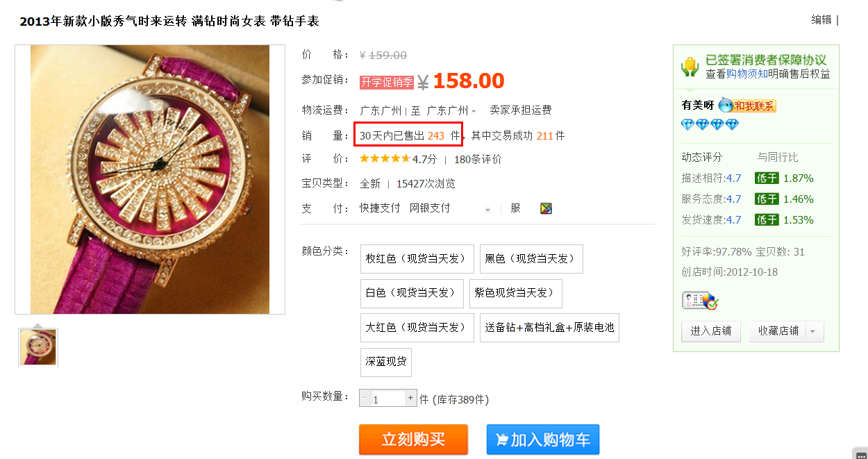The image size is (868, 459).
Task: Click the colorful service icon beside 服
Action: (x=546, y=208)
